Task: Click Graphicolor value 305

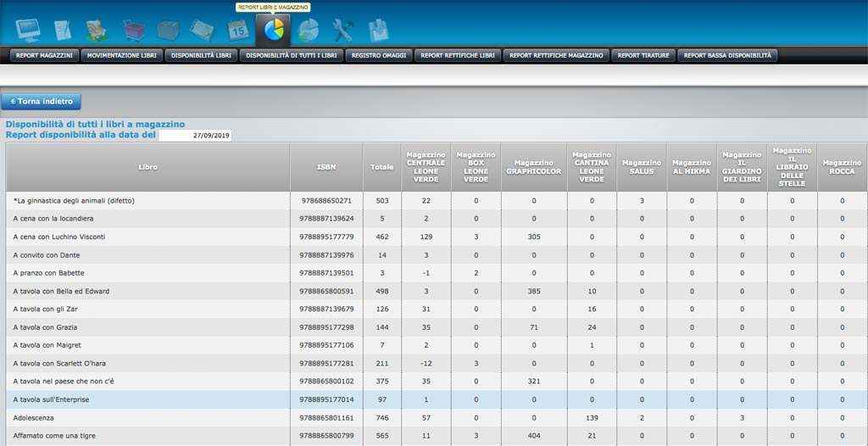Action: [534, 237]
